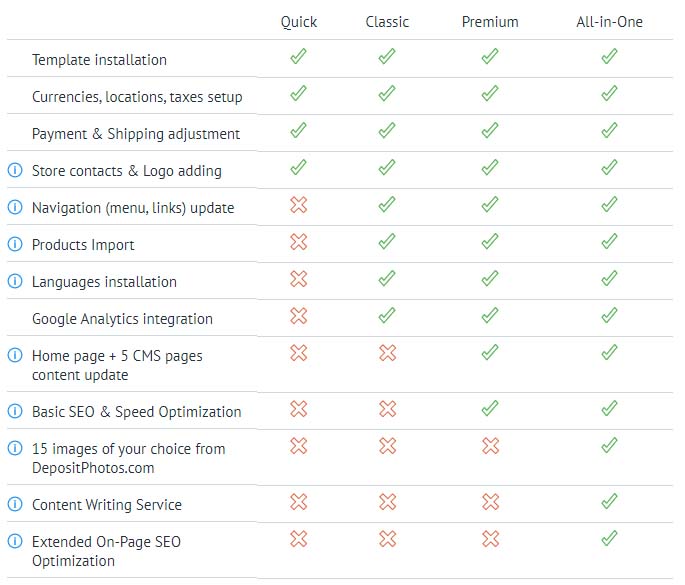Show info for Home page + 5 CMS pages
This screenshot has width=685, height=585.
15,355
